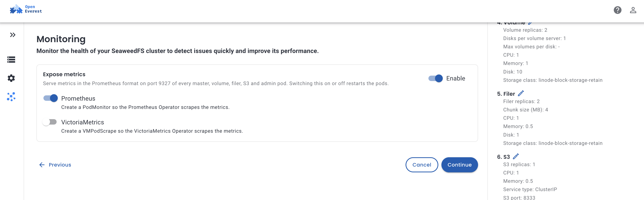Click the 5. Filer section heading

pos(506,94)
